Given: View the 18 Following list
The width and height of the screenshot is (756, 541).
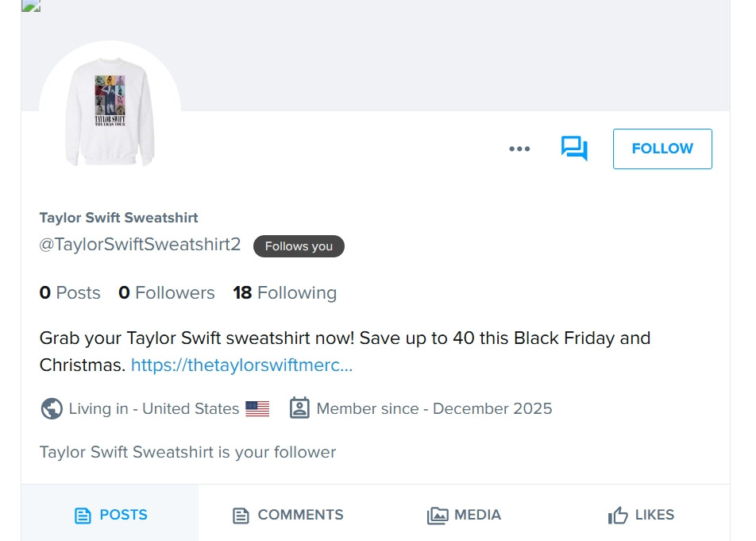Looking at the screenshot, I should click(x=284, y=293).
